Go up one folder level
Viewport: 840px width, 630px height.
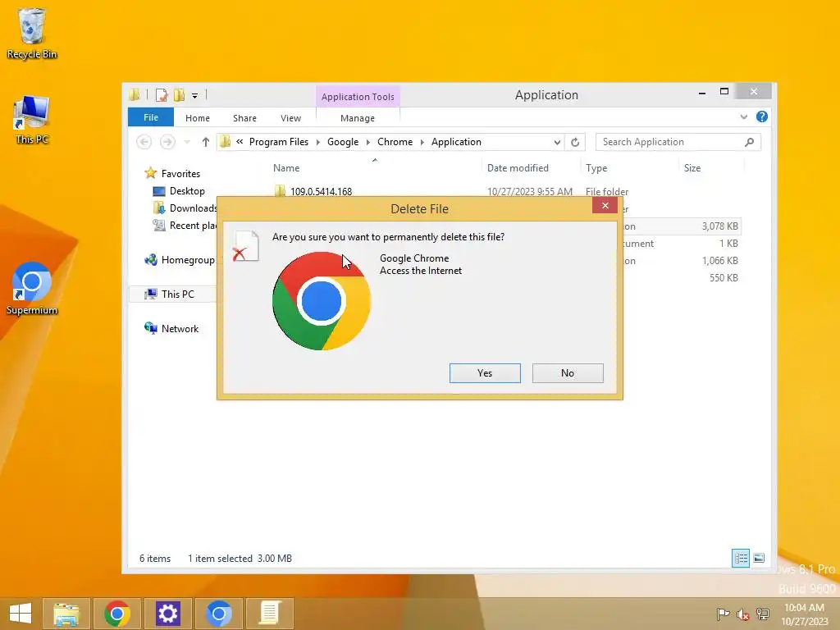coord(205,142)
